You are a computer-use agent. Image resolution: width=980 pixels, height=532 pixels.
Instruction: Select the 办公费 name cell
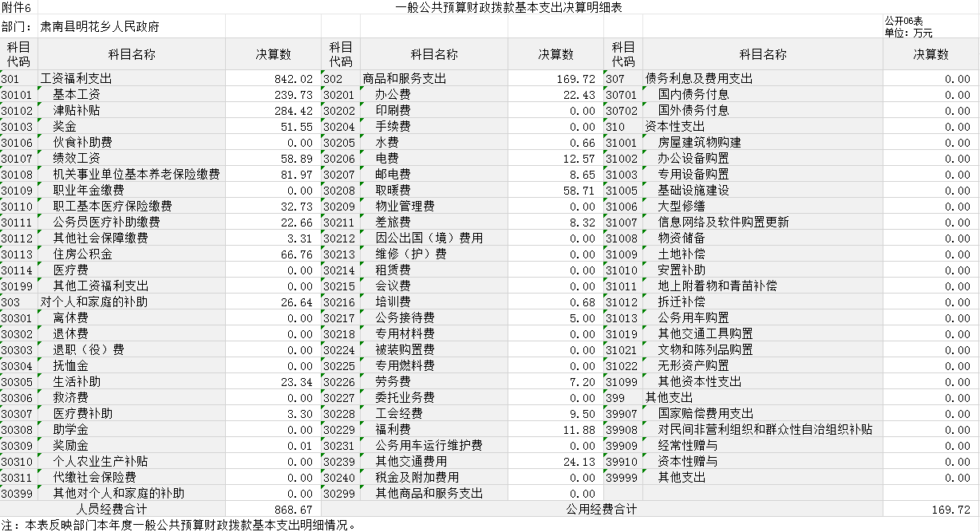pos(434,94)
